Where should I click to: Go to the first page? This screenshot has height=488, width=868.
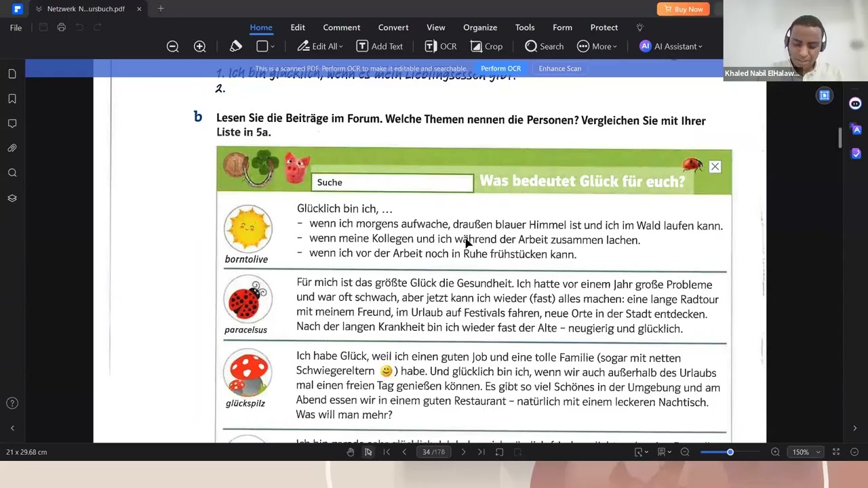387,452
